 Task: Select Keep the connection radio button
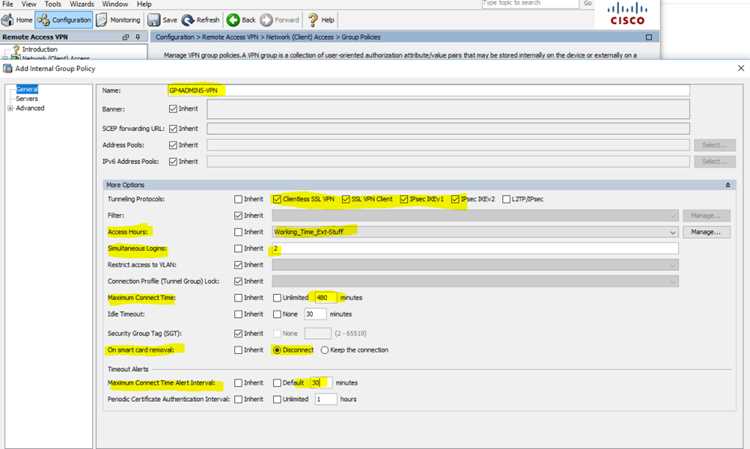pos(325,350)
